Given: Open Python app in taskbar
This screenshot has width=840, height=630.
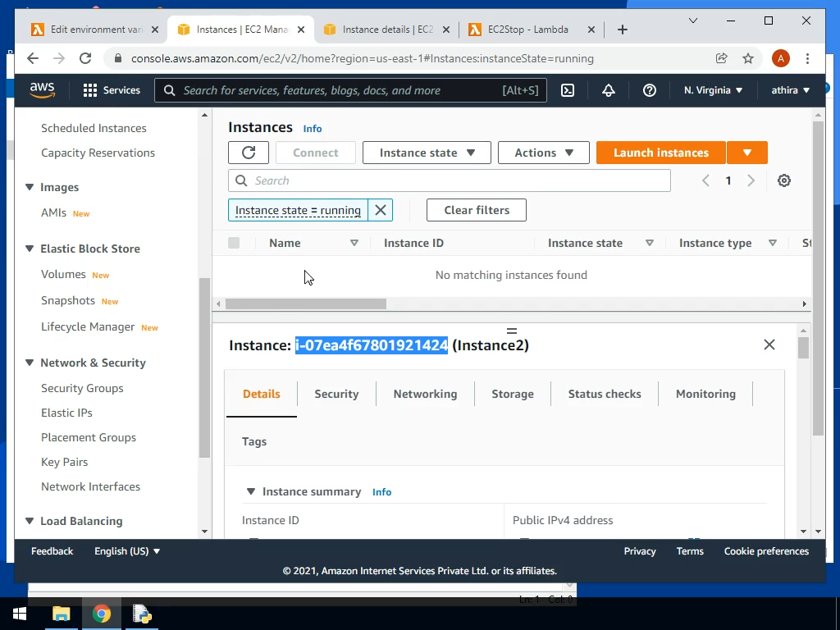Looking at the screenshot, I should [142, 614].
